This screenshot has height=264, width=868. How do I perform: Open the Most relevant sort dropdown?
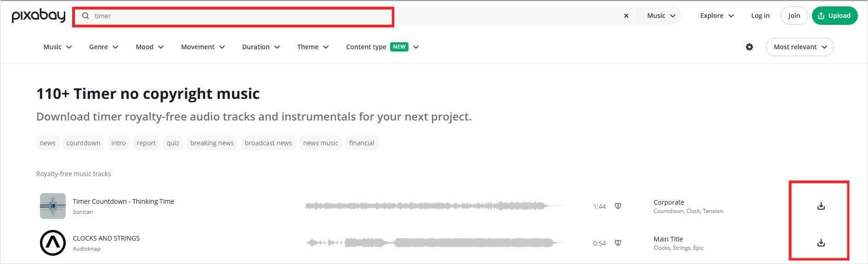click(800, 47)
